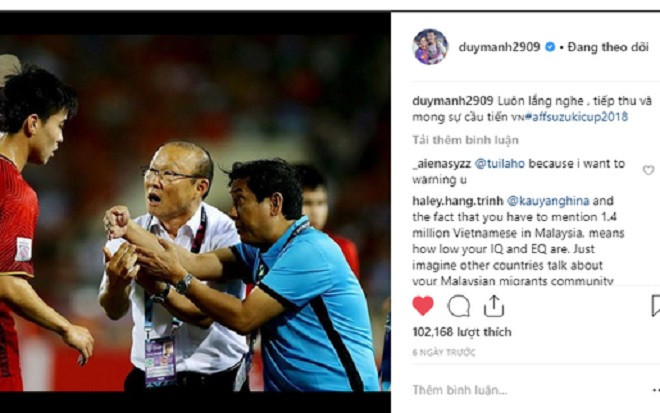660x413 pixels.
Task: Like the _aienasyzz comment heart
Action: click(648, 170)
